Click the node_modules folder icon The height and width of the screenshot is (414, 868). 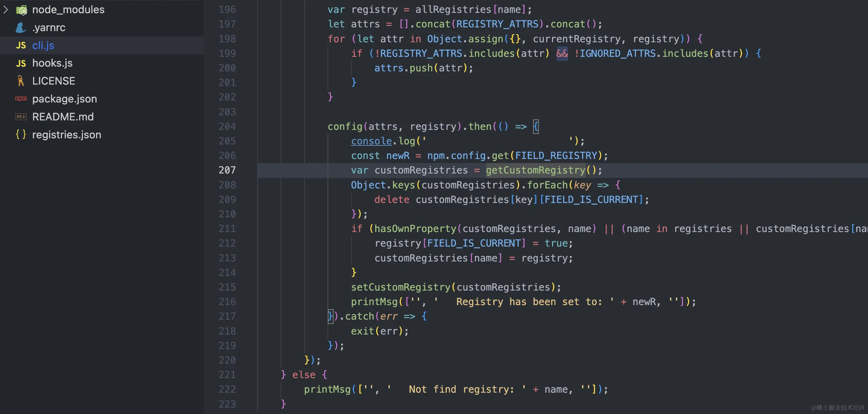(x=21, y=10)
